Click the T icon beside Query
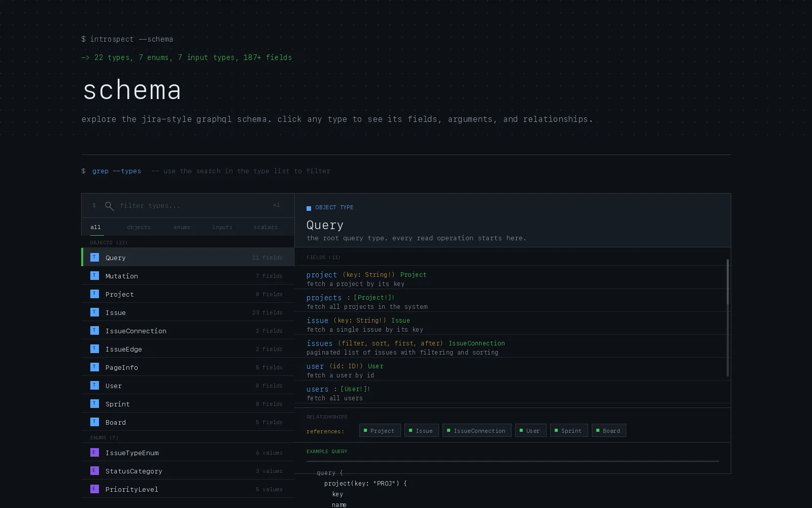The width and height of the screenshot is (812, 508). 94,257
